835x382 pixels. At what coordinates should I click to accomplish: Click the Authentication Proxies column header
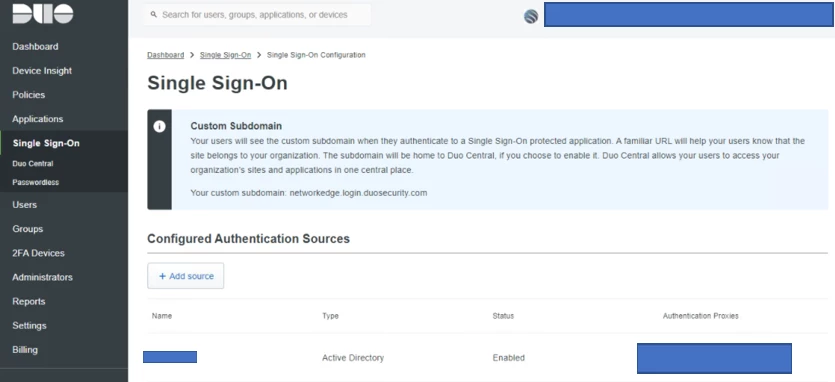701,316
